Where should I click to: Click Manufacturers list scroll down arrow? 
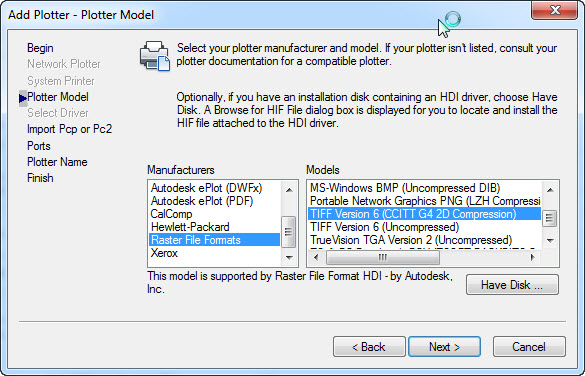(289, 257)
